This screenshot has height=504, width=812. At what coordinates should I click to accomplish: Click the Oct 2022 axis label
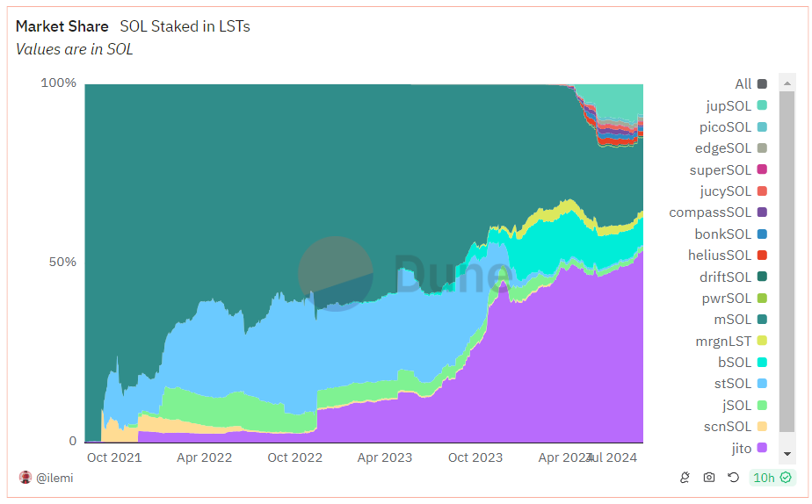[294, 457]
